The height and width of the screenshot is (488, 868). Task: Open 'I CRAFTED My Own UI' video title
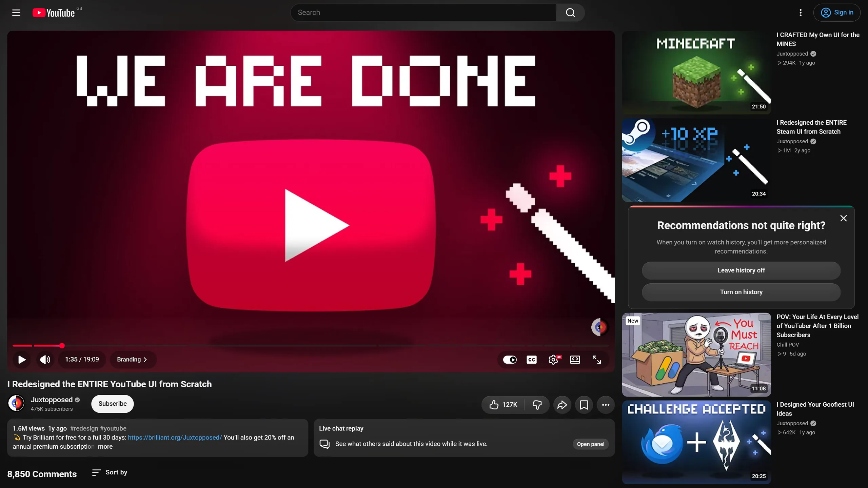coord(818,39)
